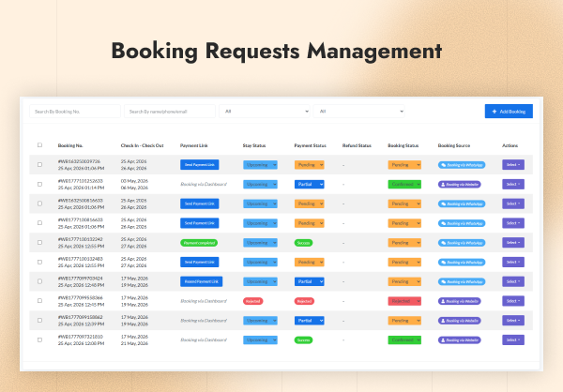Click the Payment Link column header
Image resolution: width=563 pixels, height=392 pixels.
coord(194,145)
